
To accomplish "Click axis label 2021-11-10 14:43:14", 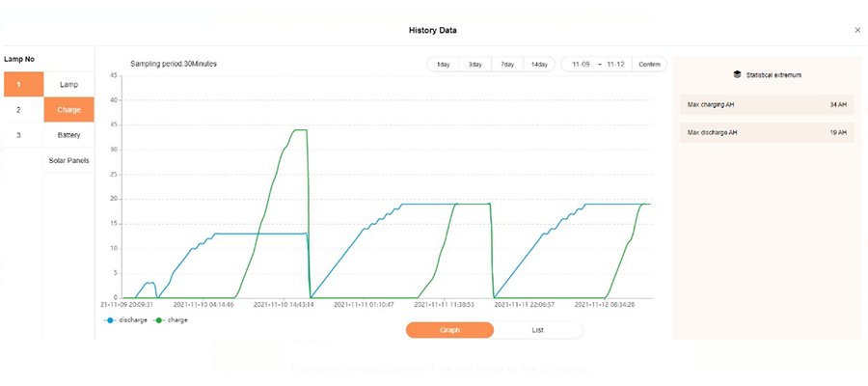I will click(284, 305).
